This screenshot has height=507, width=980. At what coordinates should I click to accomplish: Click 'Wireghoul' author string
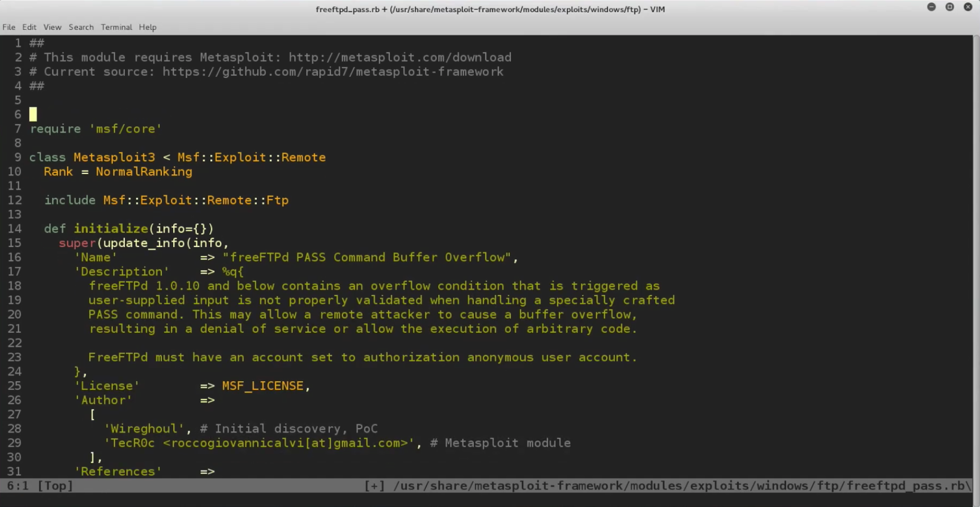pyautogui.click(x=144, y=429)
